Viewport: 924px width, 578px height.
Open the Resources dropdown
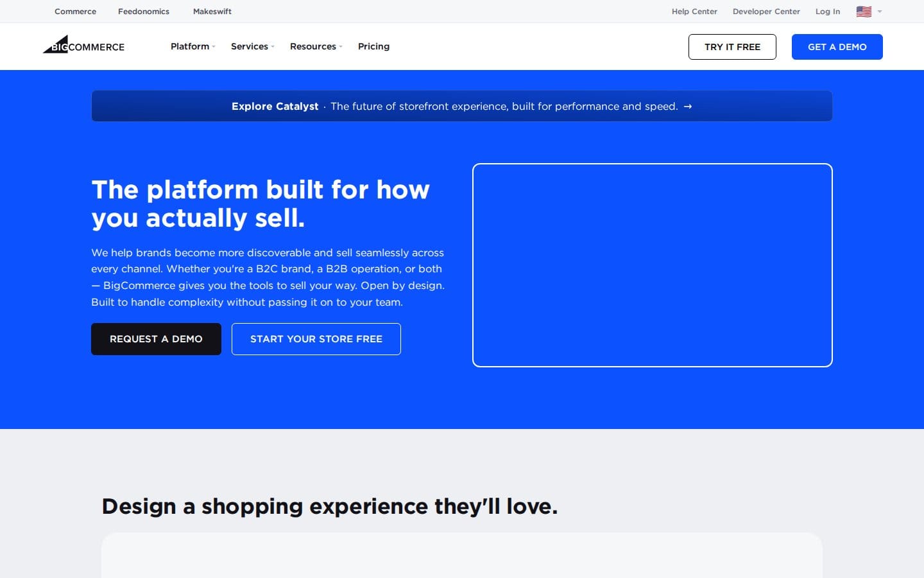(316, 46)
